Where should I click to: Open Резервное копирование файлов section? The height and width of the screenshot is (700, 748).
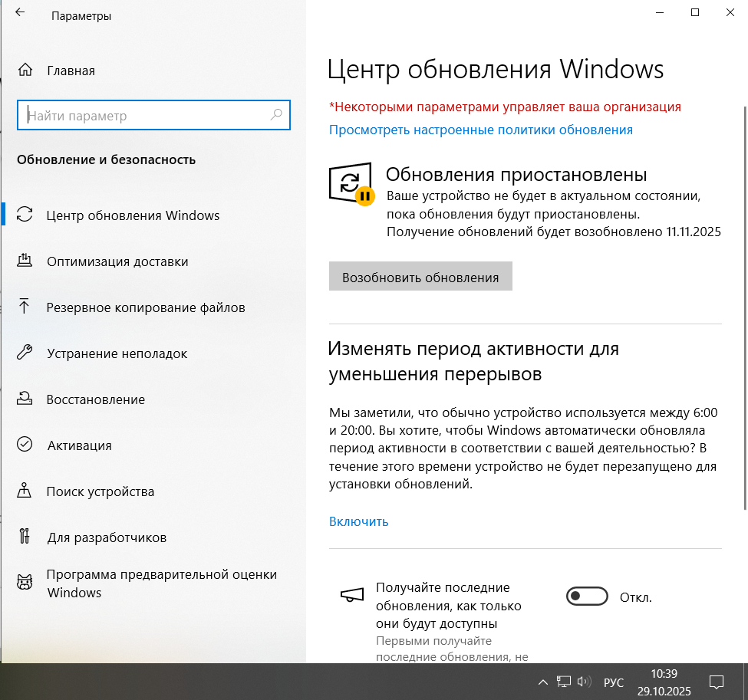pos(153,307)
